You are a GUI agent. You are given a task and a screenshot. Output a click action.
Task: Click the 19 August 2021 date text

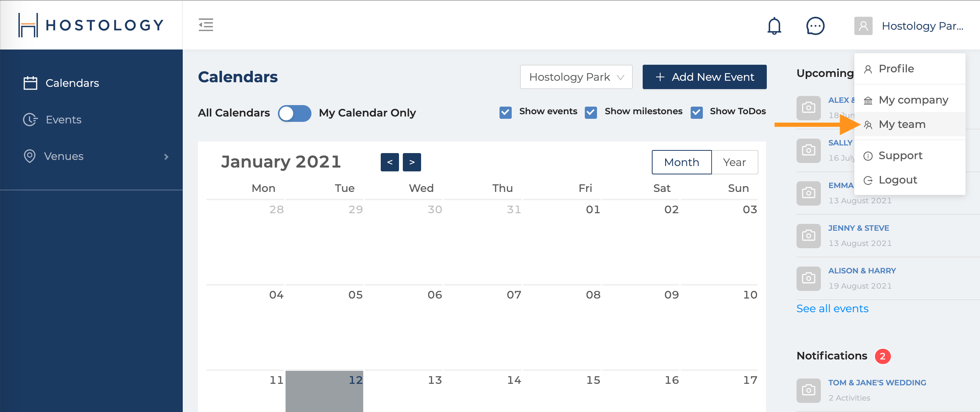click(860, 286)
